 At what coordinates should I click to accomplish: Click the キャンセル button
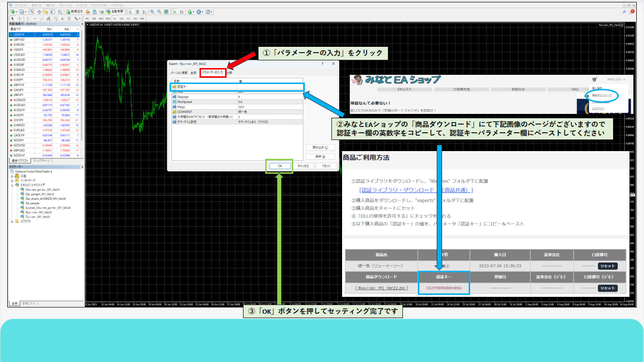pyautogui.click(x=303, y=166)
